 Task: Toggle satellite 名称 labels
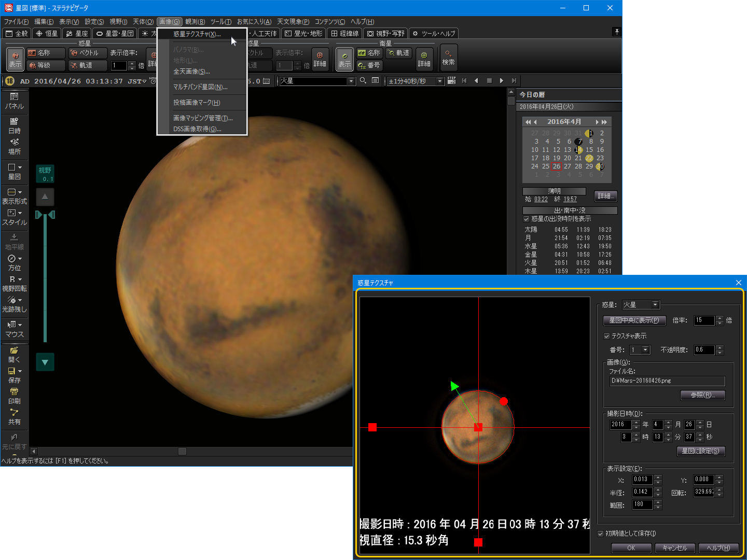click(x=369, y=53)
